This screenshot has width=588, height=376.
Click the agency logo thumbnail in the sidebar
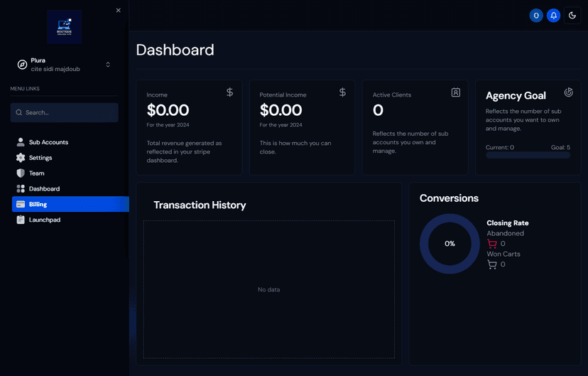coord(65,27)
